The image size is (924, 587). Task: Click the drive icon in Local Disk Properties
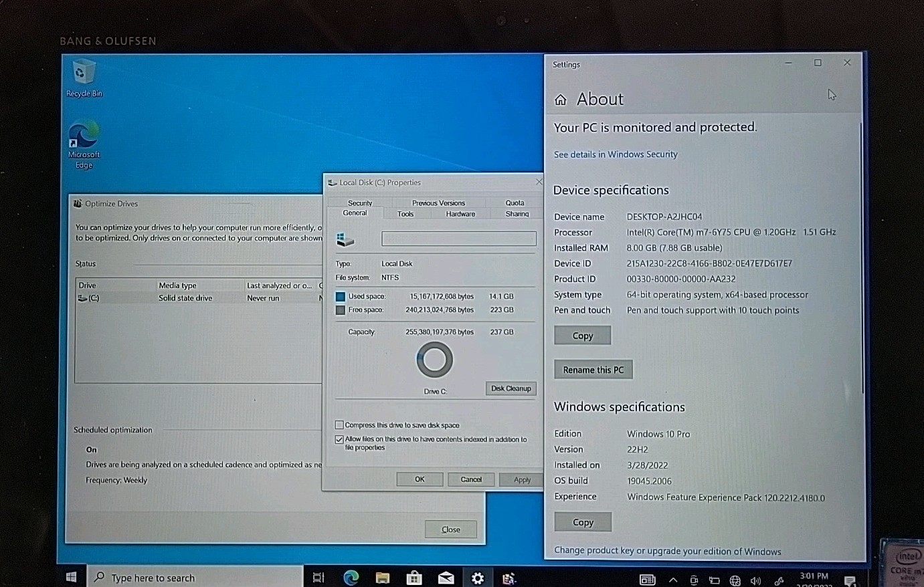pyautogui.click(x=345, y=239)
